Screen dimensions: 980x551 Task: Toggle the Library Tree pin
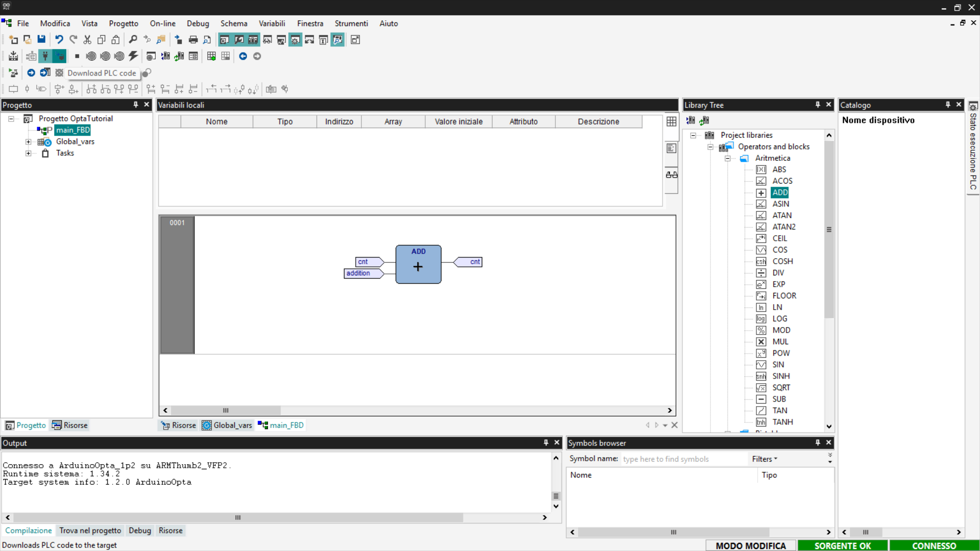point(818,105)
